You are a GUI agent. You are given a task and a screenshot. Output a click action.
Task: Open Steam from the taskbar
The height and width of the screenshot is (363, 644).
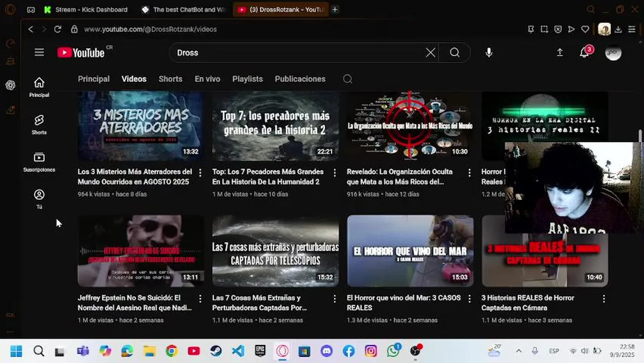216,351
